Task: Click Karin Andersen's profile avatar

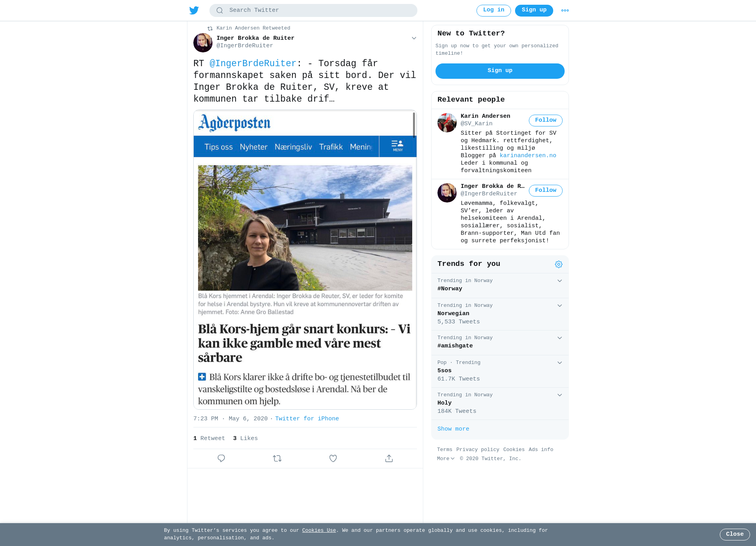Action: tap(447, 123)
